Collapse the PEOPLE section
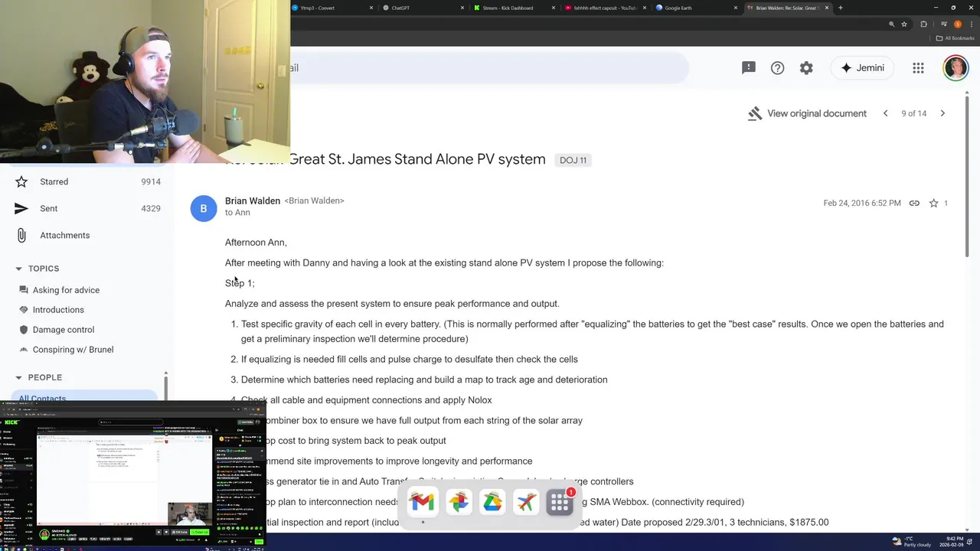Screen dimensions: 980x551 click(x=19, y=377)
